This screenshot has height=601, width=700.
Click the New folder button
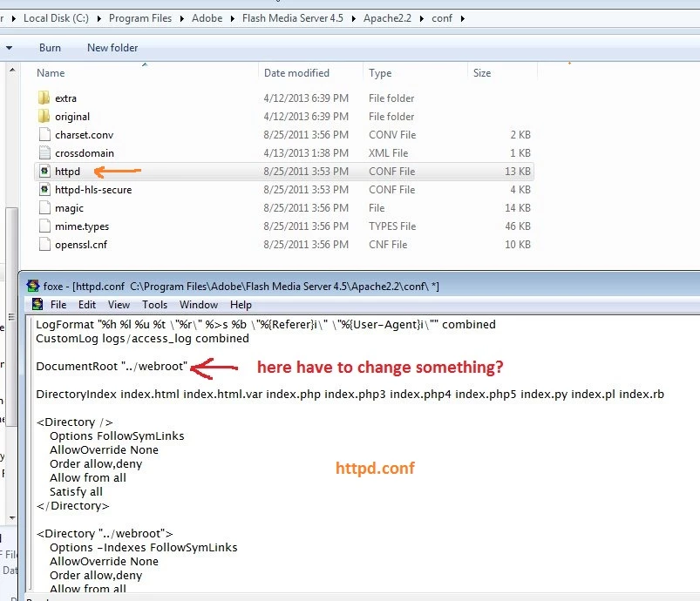tap(112, 48)
